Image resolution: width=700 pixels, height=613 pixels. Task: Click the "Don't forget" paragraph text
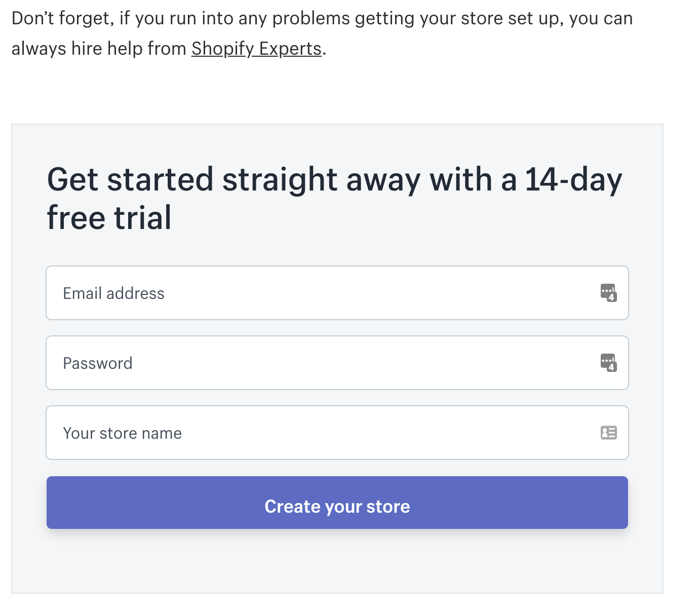322,33
